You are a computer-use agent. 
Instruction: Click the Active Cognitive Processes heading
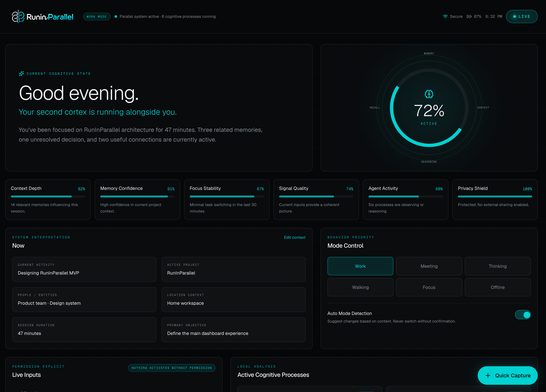click(273, 375)
